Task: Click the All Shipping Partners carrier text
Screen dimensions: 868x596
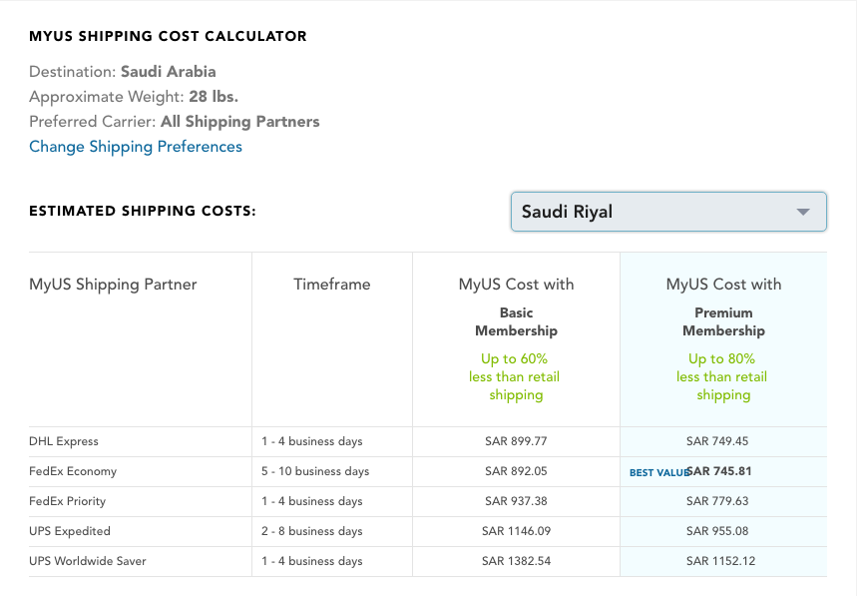Action: coord(239,122)
